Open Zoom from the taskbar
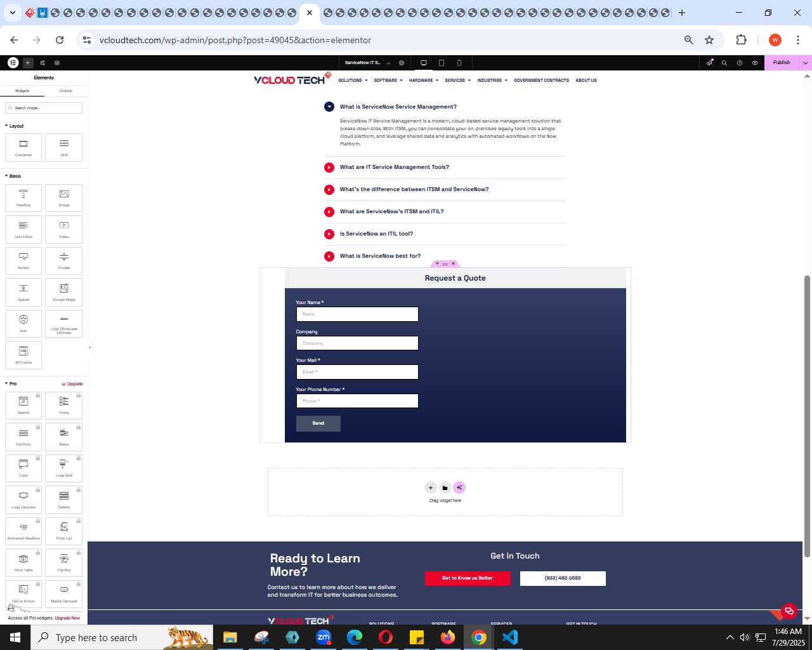Viewport: 812px width, 650px height. (x=324, y=637)
